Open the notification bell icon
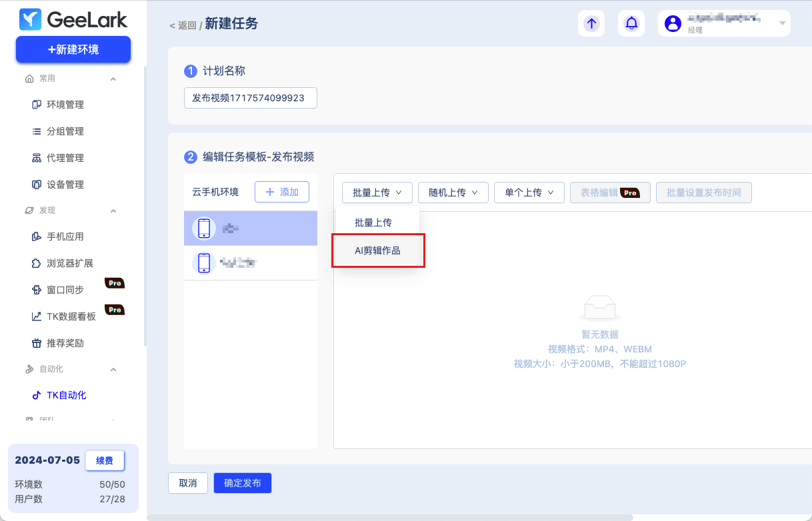The image size is (812, 521). [x=631, y=23]
